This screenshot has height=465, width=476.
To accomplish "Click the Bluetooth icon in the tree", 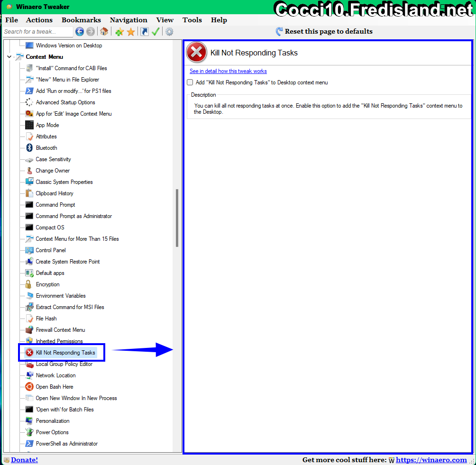I will pos(29,148).
